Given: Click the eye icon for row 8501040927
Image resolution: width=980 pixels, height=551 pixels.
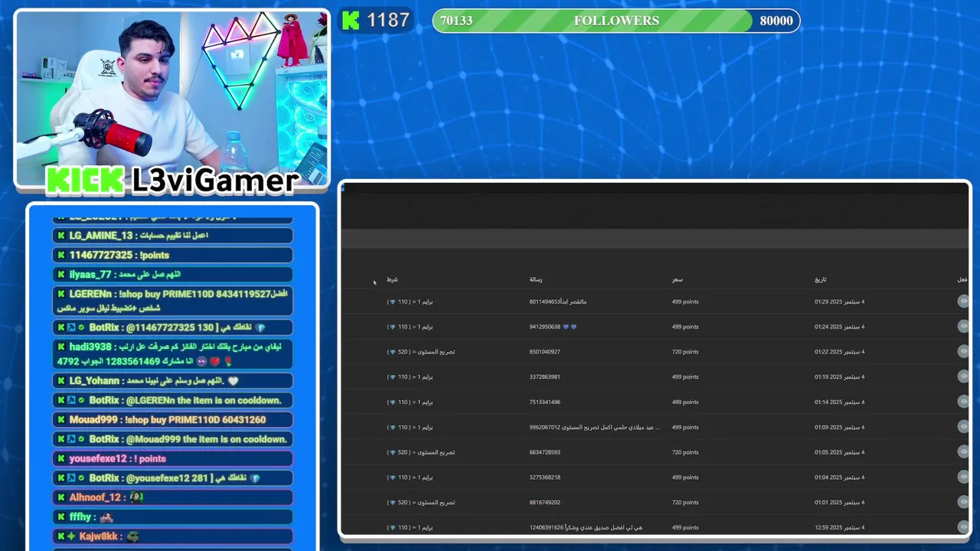Looking at the screenshot, I should pyautogui.click(x=963, y=351).
